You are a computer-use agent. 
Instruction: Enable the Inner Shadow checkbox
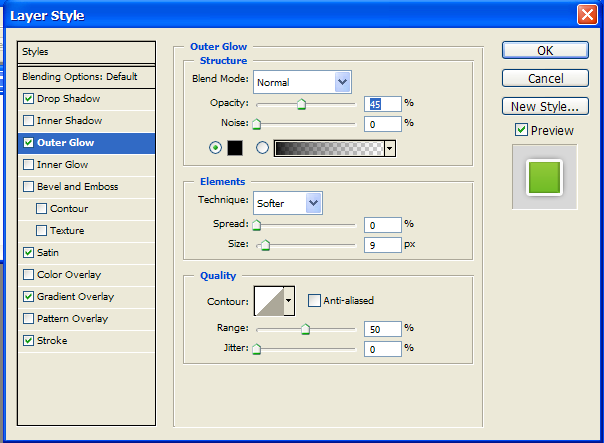[x=28, y=121]
